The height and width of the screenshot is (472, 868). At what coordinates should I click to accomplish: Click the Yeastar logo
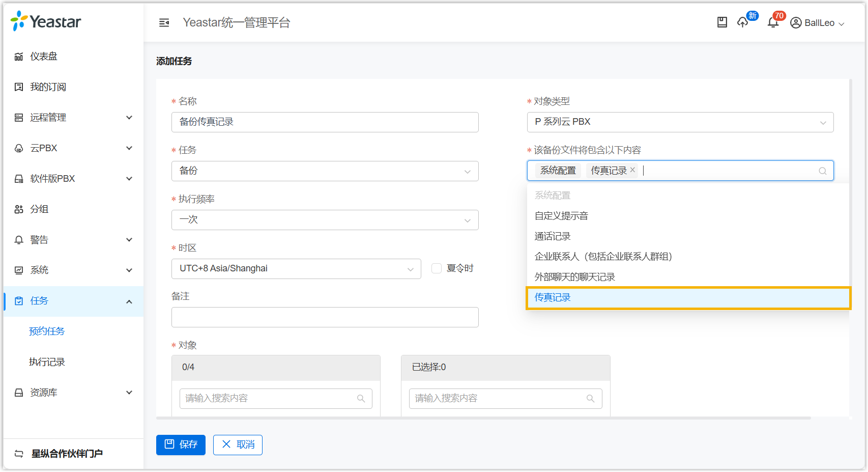[x=46, y=21]
